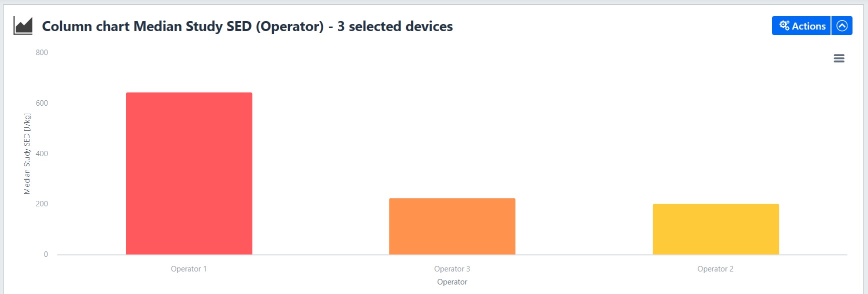Viewport: 868px width, 294px height.
Task: Click the 0 y-axis tick label
Action: (x=46, y=254)
